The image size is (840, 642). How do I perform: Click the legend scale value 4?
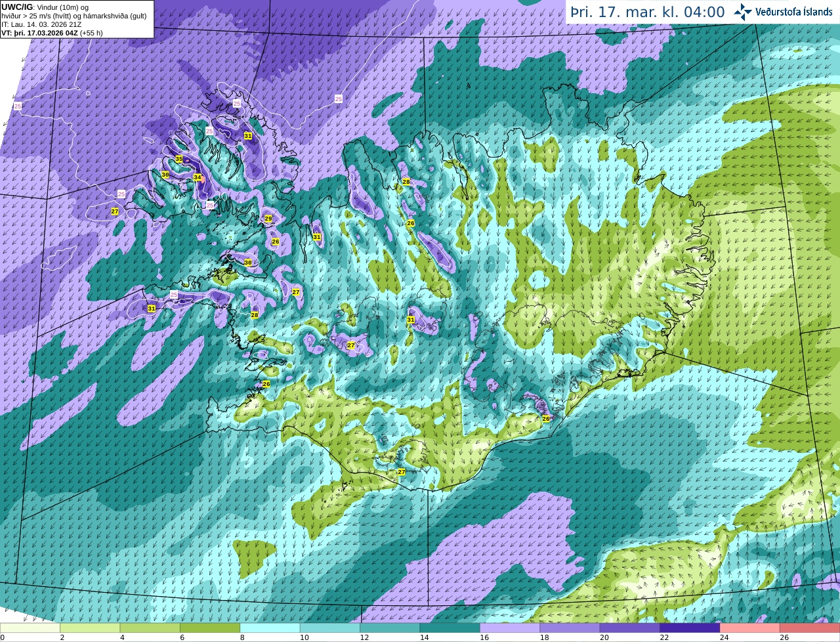[x=122, y=637]
